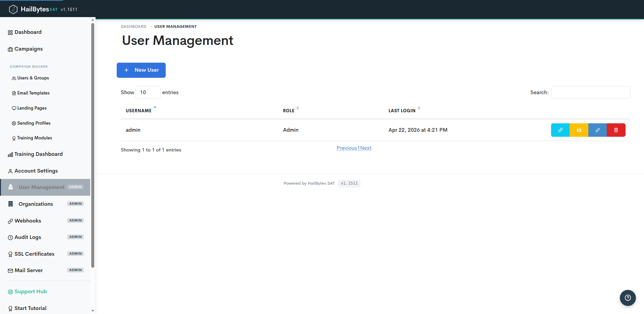The height and width of the screenshot is (314, 644).
Task: Click the Previous pagination link
Action: 347,148
